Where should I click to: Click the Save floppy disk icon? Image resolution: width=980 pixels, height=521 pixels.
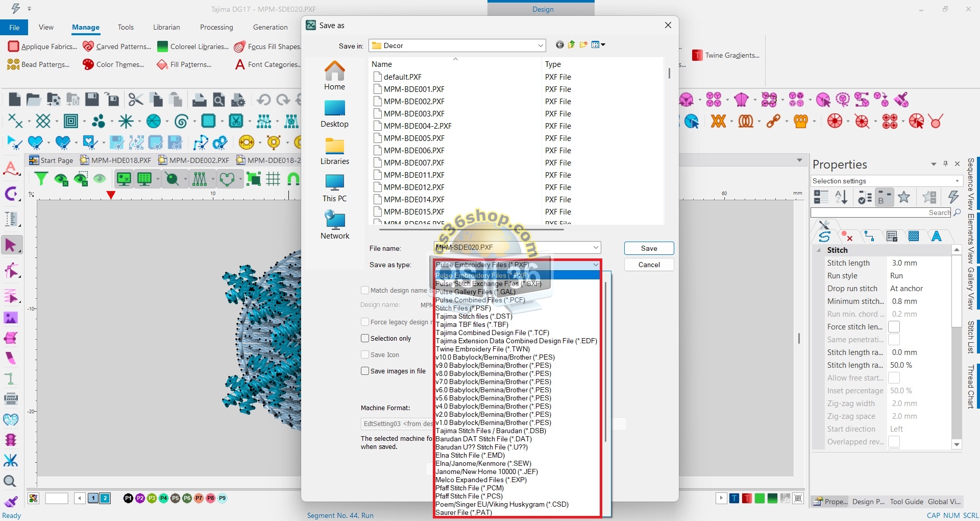(92, 100)
